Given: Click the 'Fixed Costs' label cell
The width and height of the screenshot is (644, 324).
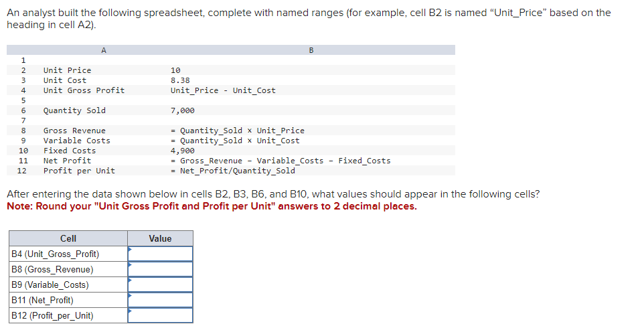Looking at the screenshot, I should 70,151.
